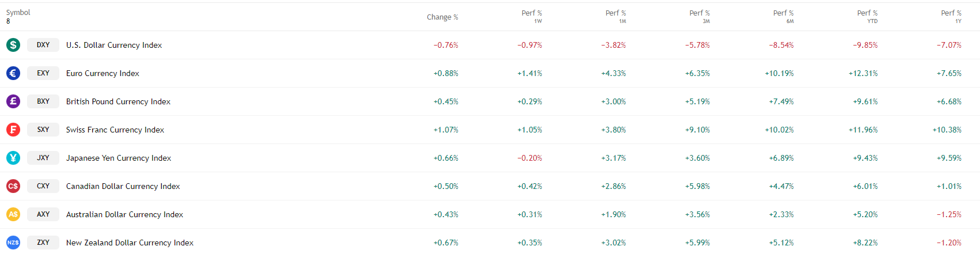Click the Swiss Franc red icon
This screenshot has width=980, height=265.
pos(13,130)
